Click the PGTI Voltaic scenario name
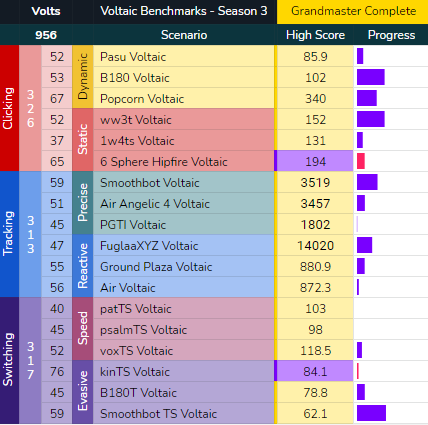Viewport: 428px width, 425px height. pos(133,225)
